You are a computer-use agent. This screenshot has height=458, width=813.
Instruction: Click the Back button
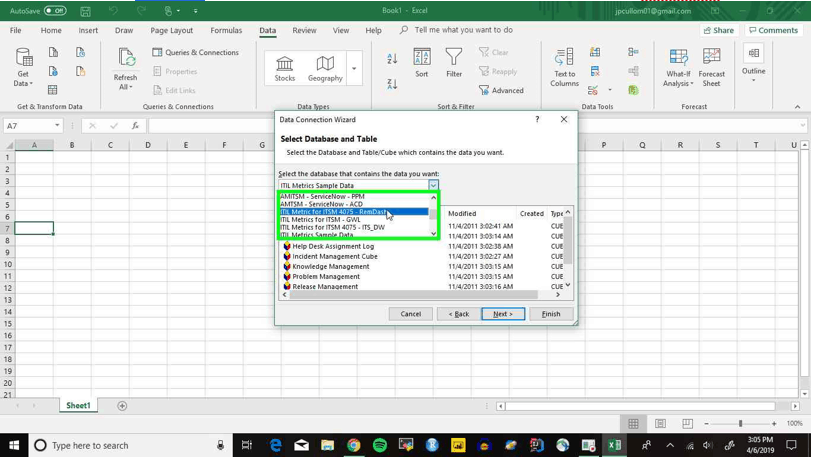[x=459, y=314]
